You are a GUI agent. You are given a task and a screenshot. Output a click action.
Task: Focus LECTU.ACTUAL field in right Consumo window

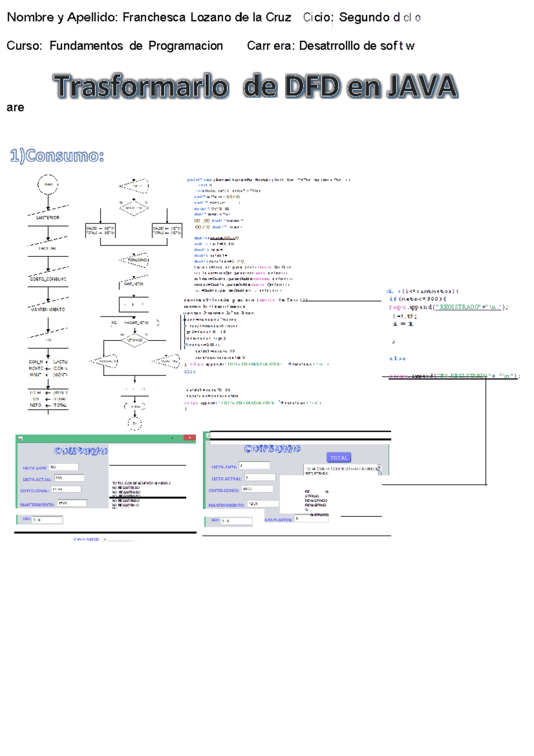click(x=260, y=477)
